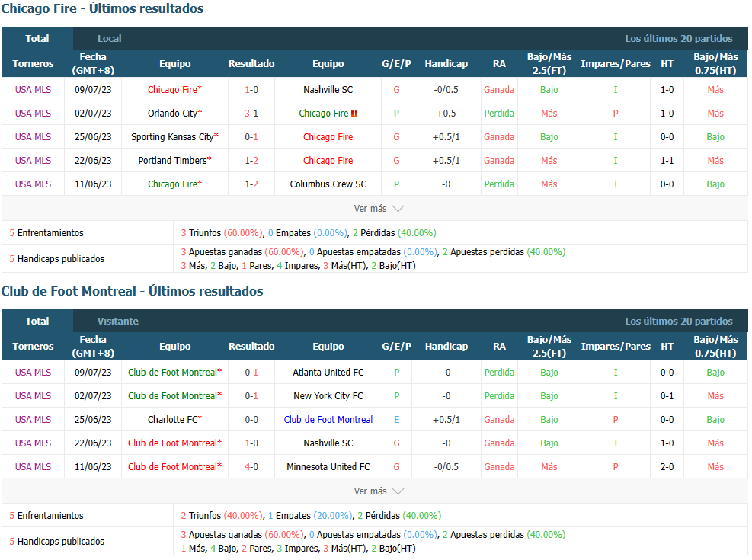The width and height of the screenshot is (752, 560).
Task: Click the -0/0.5 handicap in the Minnesota United row
Action: (446, 467)
